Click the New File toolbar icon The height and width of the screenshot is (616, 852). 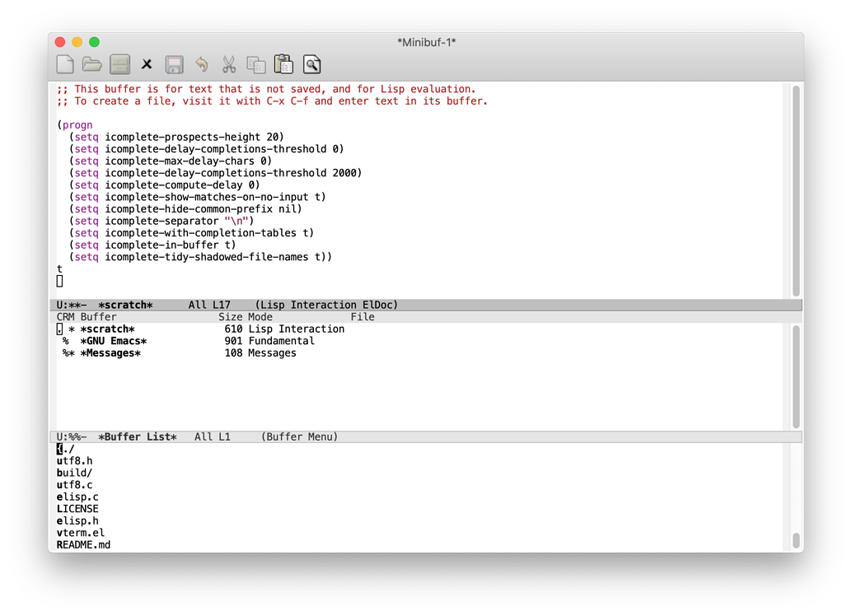pos(65,64)
